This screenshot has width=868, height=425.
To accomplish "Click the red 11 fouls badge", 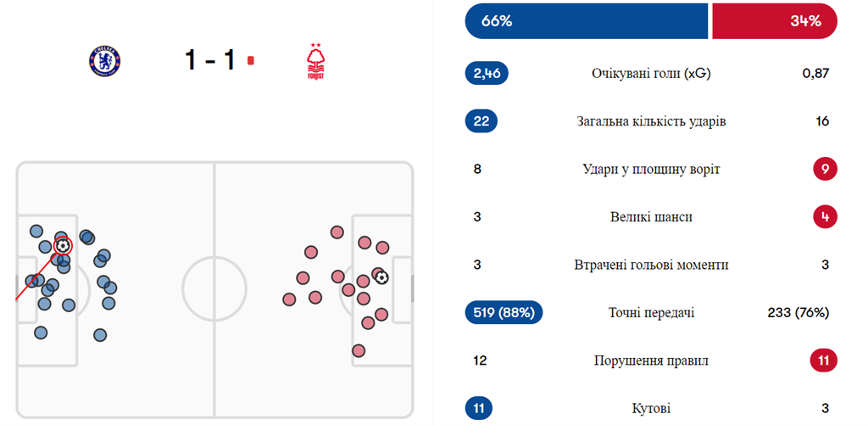I will (824, 361).
